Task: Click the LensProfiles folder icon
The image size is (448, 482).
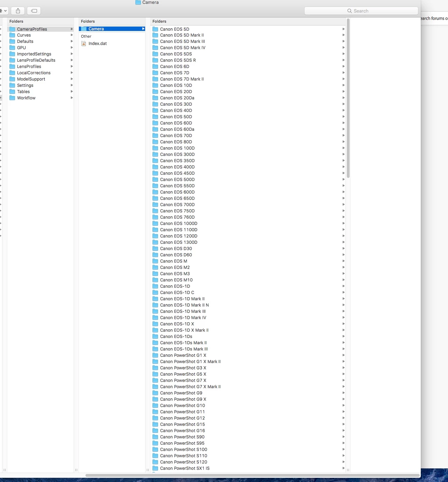Action: click(x=12, y=66)
